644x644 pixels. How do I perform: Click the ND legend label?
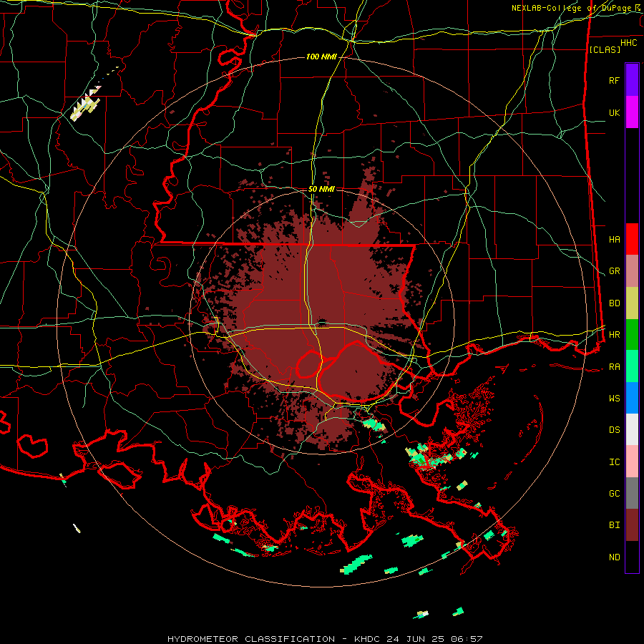615,557
